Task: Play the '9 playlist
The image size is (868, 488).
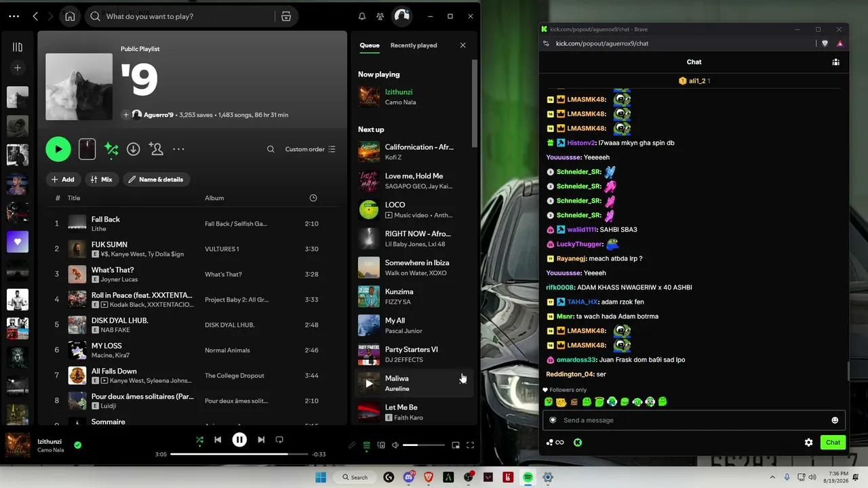Action: coord(58,149)
